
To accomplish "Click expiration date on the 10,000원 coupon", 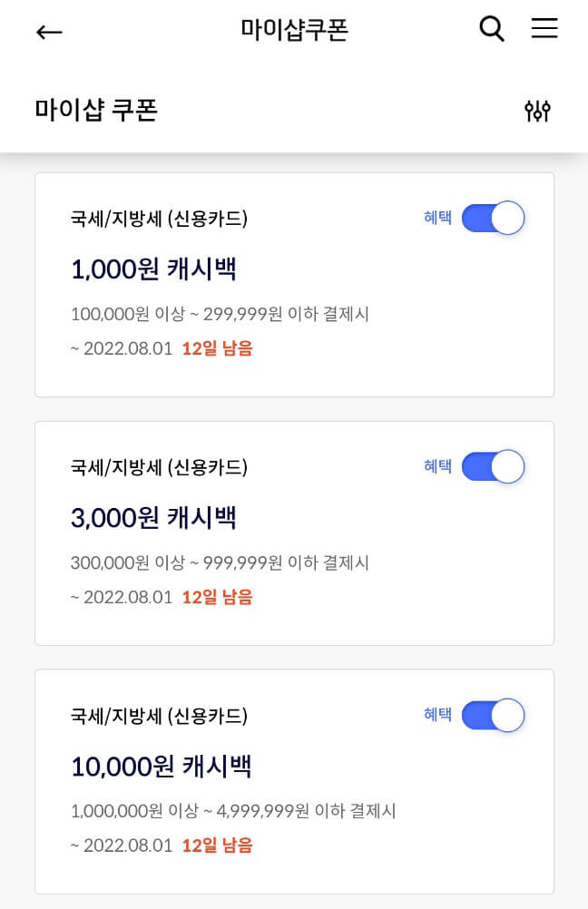I will point(122,845).
